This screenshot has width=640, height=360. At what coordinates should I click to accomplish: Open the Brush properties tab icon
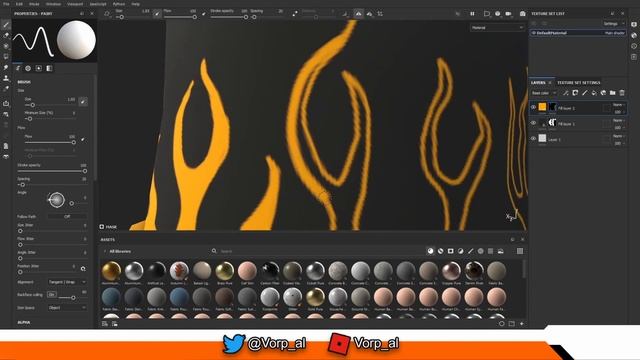click(x=18, y=68)
